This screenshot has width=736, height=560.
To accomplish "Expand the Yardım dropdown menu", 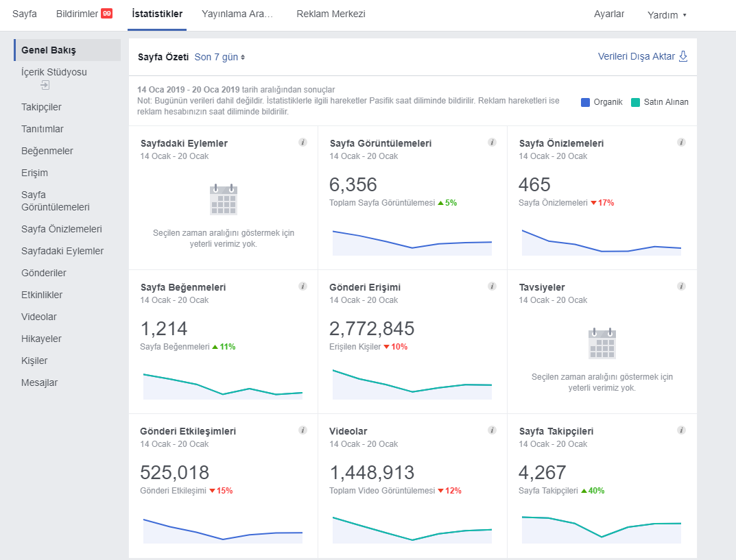I will tap(667, 15).
